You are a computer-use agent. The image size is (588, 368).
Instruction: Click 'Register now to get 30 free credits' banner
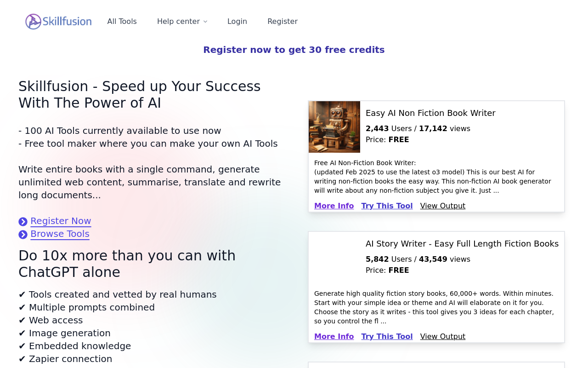(x=294, y=50)
